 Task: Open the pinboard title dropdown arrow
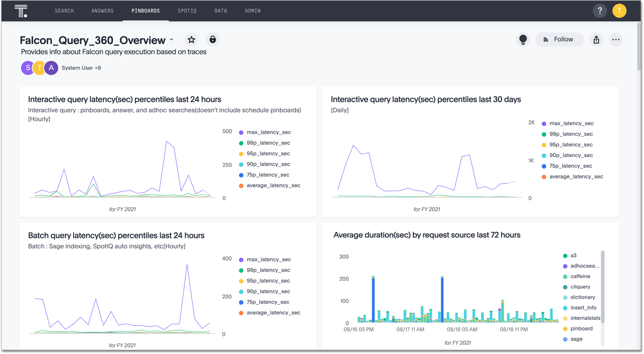pyautogui.click(x=171, y=39)
